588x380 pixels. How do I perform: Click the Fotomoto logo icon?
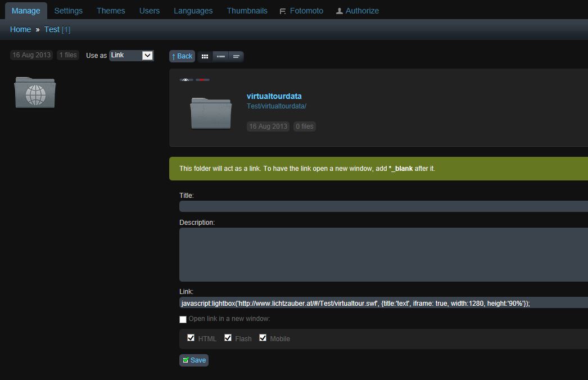click(283, 12)
